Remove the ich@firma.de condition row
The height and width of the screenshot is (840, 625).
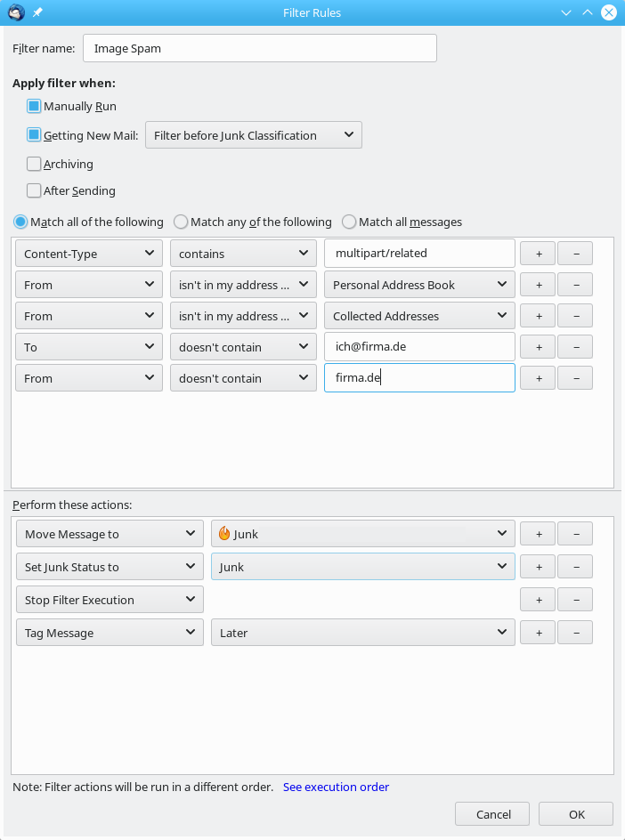(x=575, y=347)
